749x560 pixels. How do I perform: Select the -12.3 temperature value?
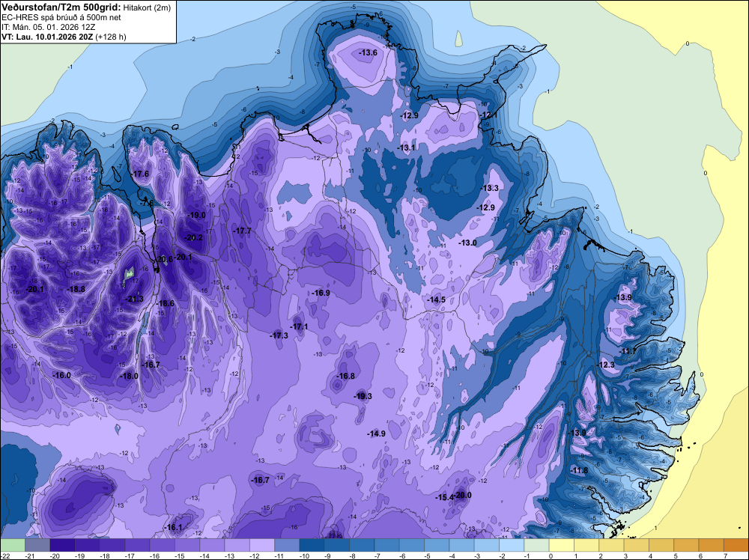(606, 365)
